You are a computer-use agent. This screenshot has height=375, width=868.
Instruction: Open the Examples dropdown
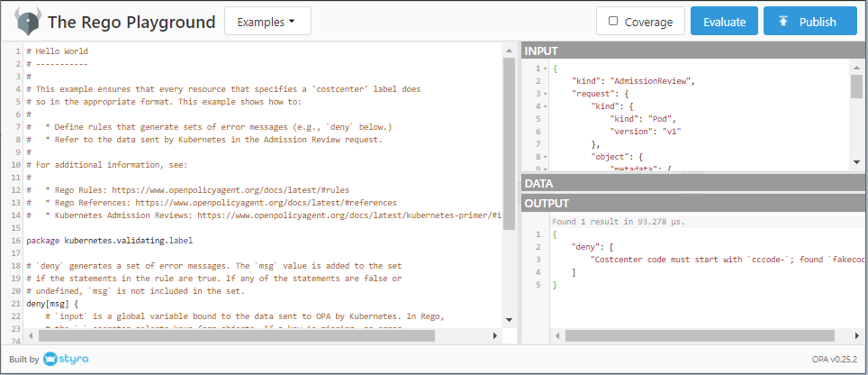tap(267, 21)
